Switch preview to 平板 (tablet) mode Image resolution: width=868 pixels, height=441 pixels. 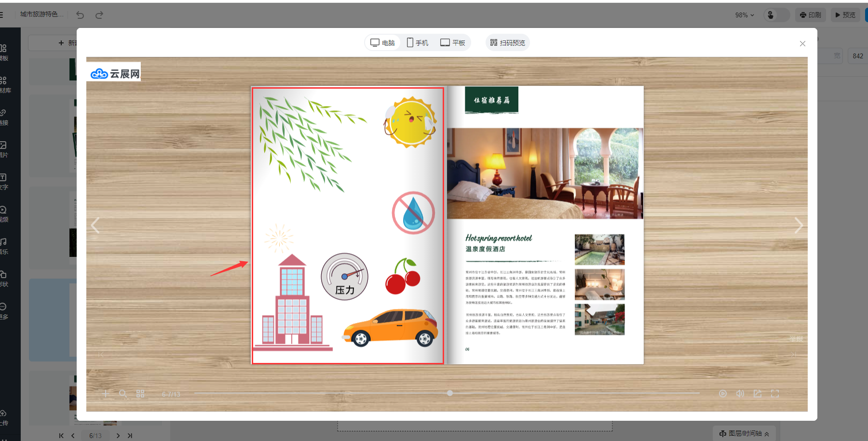point(452,43)
